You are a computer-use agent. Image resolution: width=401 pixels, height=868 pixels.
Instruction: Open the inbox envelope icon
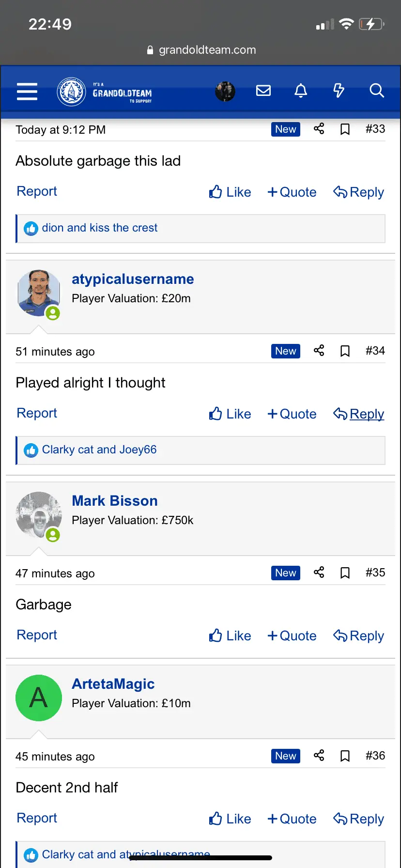pyautogui.click(x=263, y=91)
